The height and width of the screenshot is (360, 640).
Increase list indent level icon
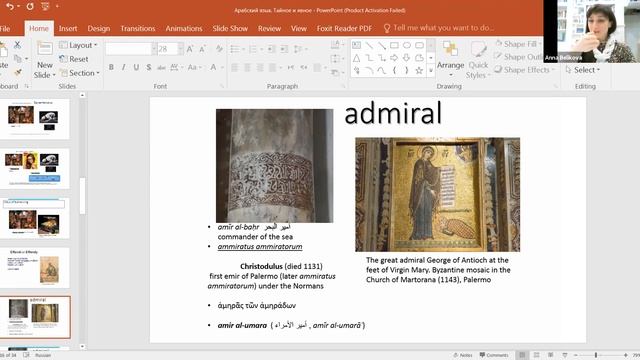(x=284, y=49)
